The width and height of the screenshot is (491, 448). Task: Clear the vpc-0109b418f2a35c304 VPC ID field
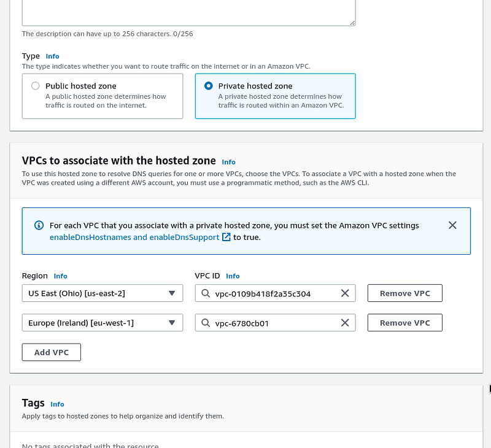click(x=345, y=293)
